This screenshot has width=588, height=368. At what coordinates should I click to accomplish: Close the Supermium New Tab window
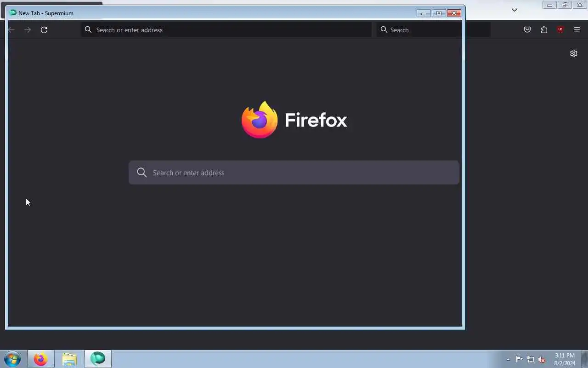coord(454,13)
